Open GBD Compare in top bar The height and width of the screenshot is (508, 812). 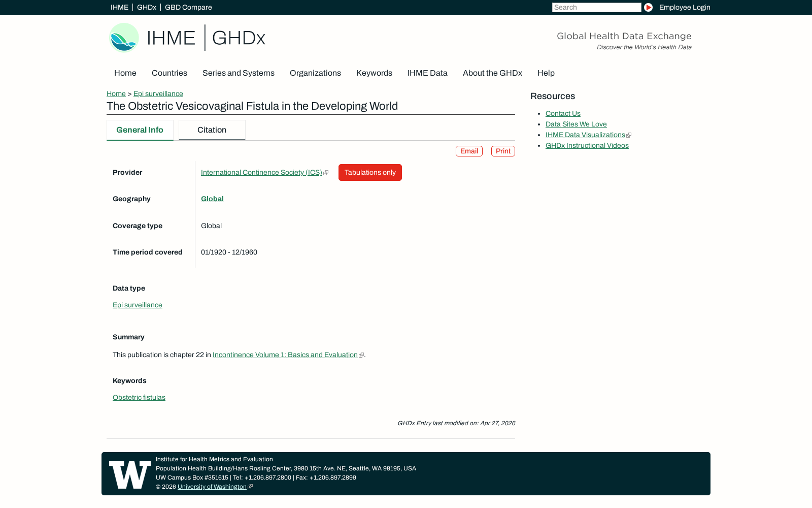[188, 8]
